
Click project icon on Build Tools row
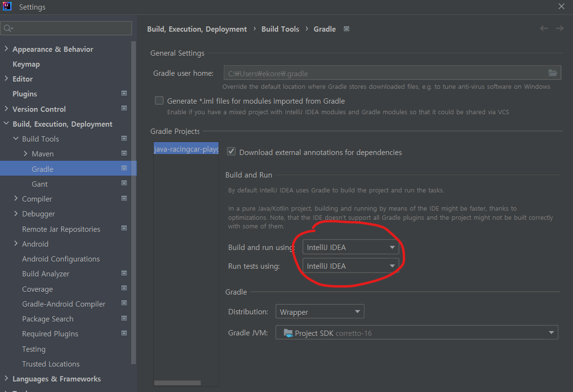coord(124,138)
